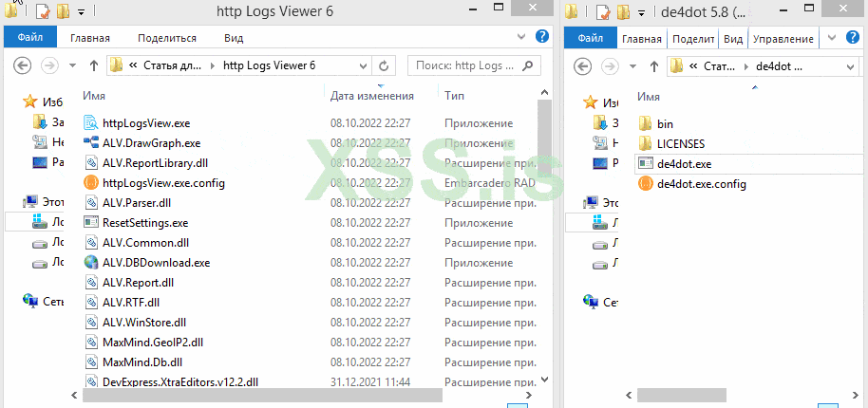The width and height of the screenshot is (868, 408).
Task: Select the de4dot.exe application icon
Action: 646,163
